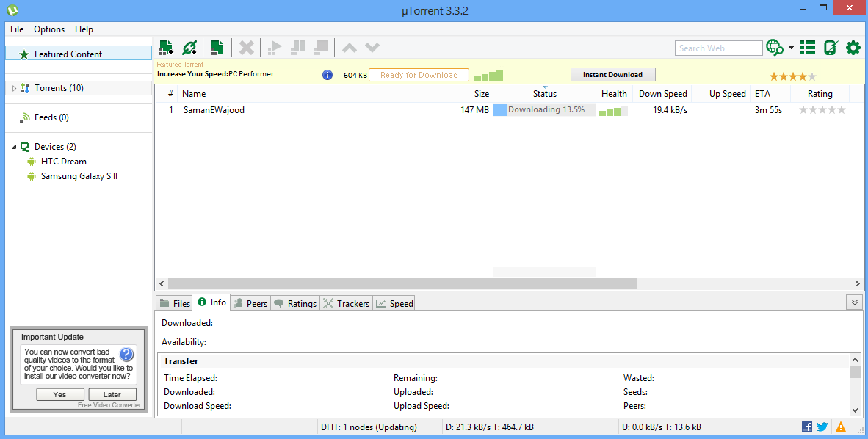This screenshot has width=868, height=439.
Task: Open the search engine dropdown arrow
Action: (x=791, y=48)
